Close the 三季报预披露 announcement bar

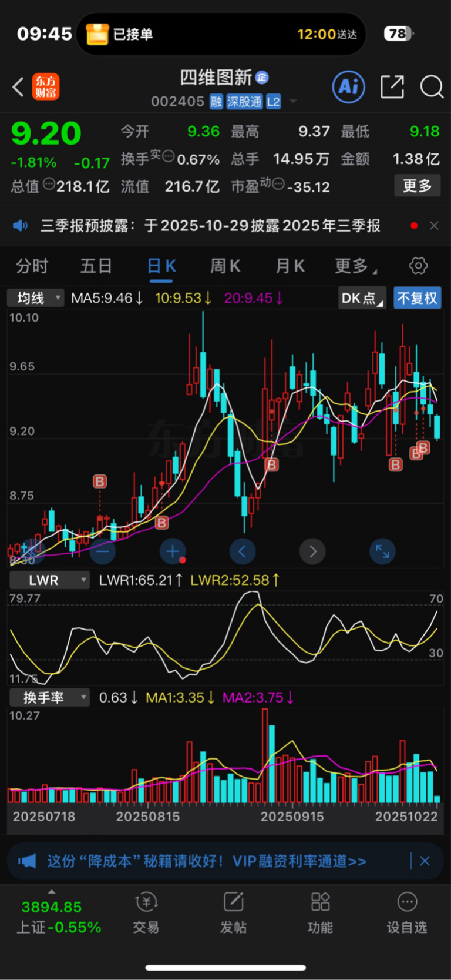click(x=434, y=226)
